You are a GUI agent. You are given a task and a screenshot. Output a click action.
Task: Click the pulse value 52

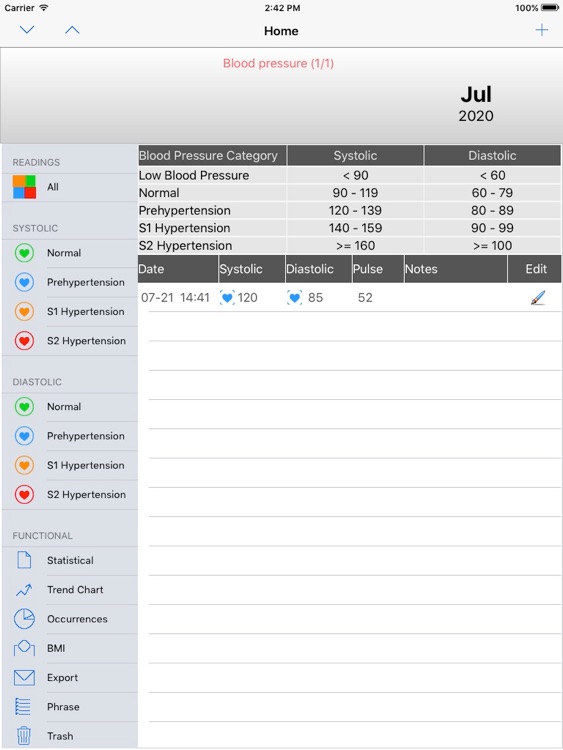tap(365, 298)
